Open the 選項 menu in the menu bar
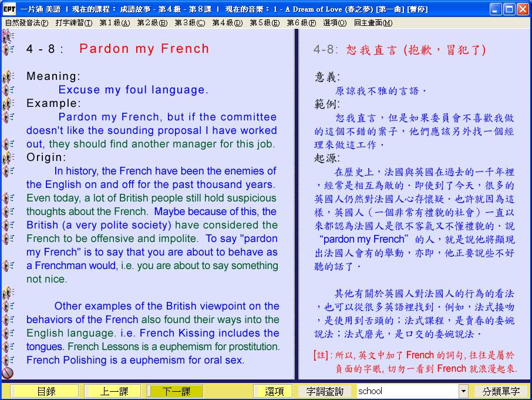This screenshot has height=400, width=532. [x=335, y=23]
